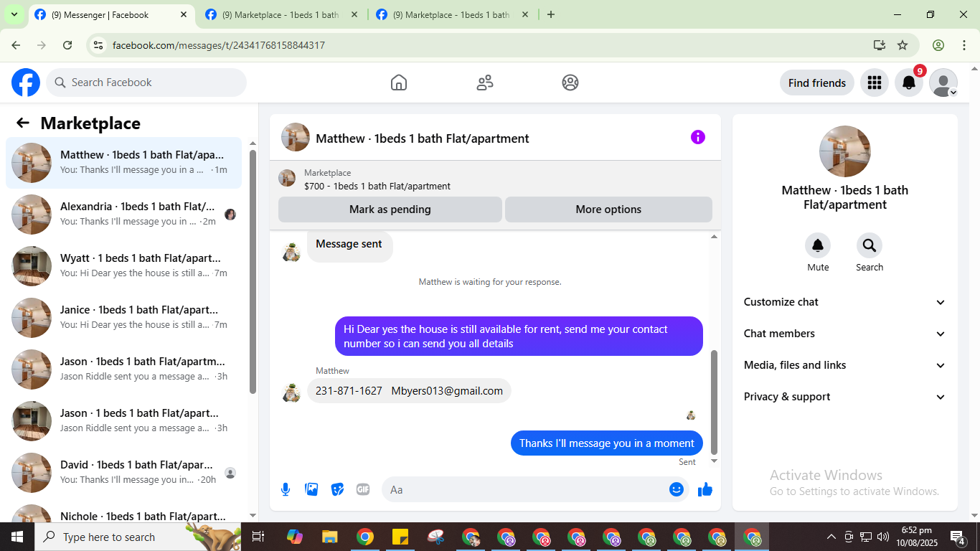980x551 pixels.
Task: Go to Facebook Home icon
Action: pos(399,83)
